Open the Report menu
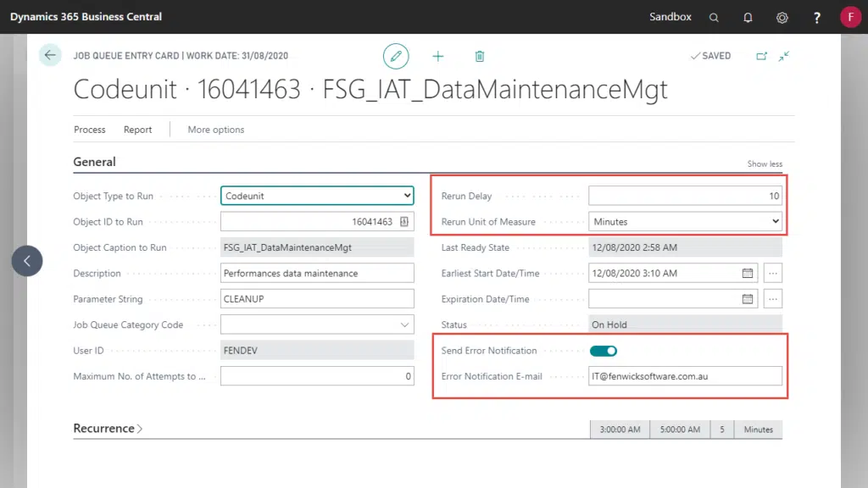 (x=138, y=130)
